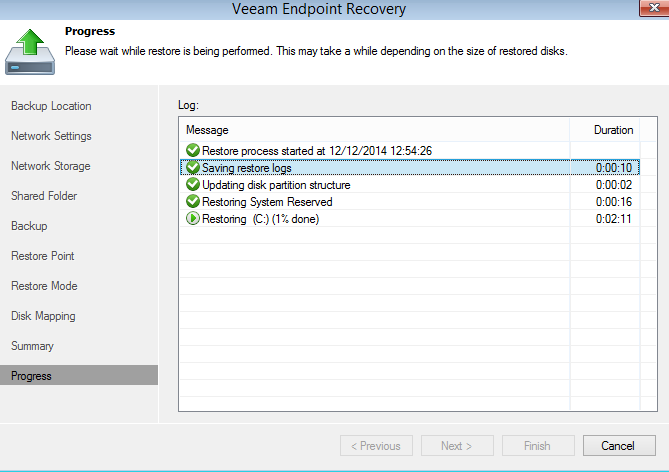Click the restore disk icon with green arrow
Viewport: 669px width, 472px height.
(30, 52)
